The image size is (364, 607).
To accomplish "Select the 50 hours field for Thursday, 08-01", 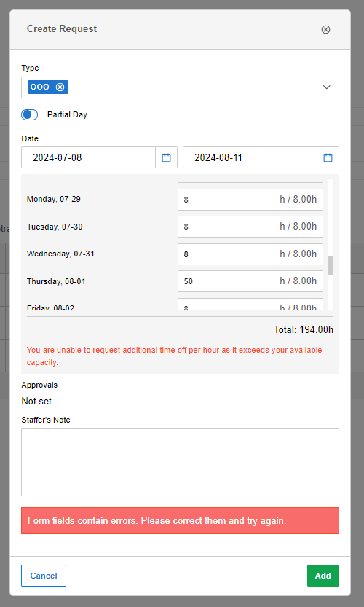I will [250, 281].
